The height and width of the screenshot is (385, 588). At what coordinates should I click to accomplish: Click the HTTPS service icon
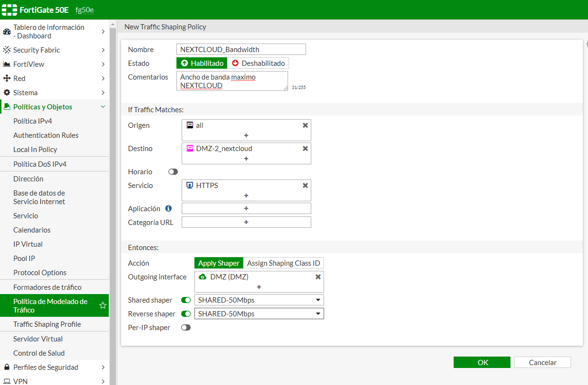[x=190, y=186]
